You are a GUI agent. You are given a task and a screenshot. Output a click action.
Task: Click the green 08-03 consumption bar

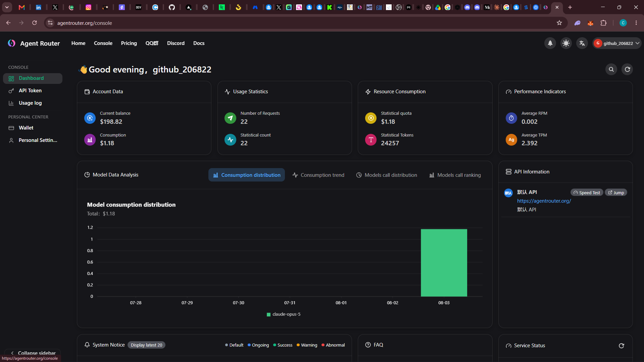pos(444,263)
